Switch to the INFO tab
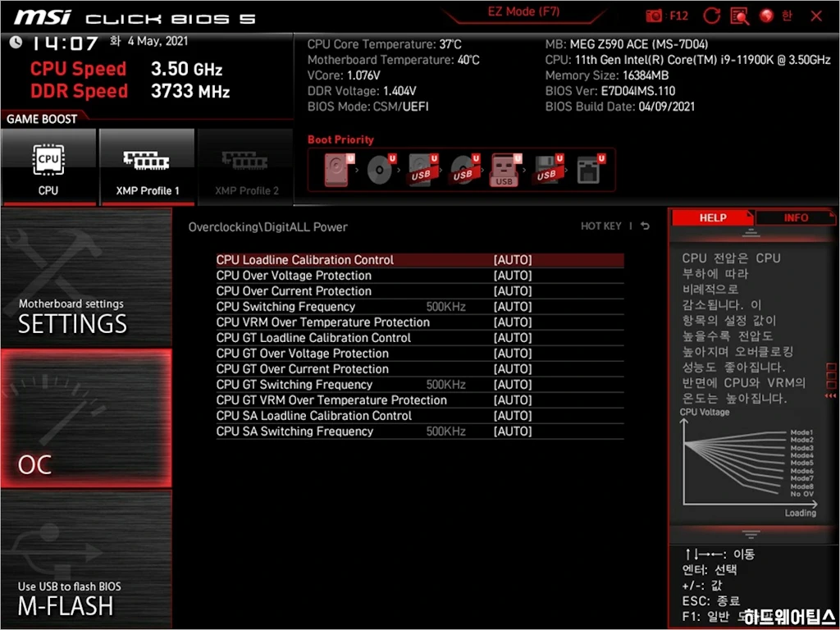This screenshot has width=840, height=630. [x=796, y=217]
